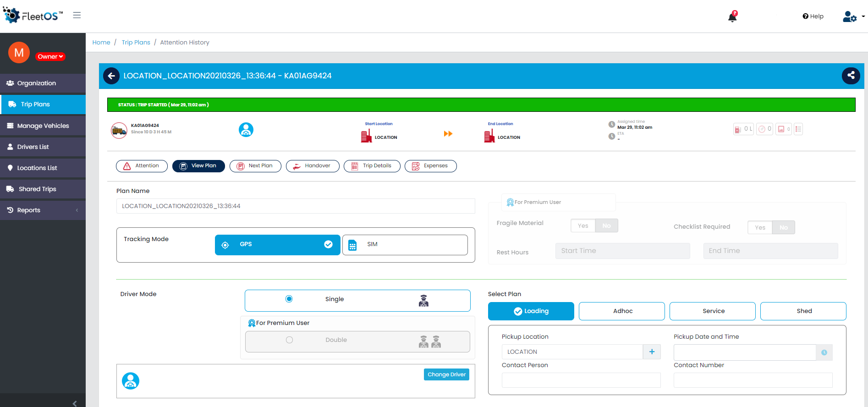
Task: Click the End Location warehouse icon
Action: 489,136
